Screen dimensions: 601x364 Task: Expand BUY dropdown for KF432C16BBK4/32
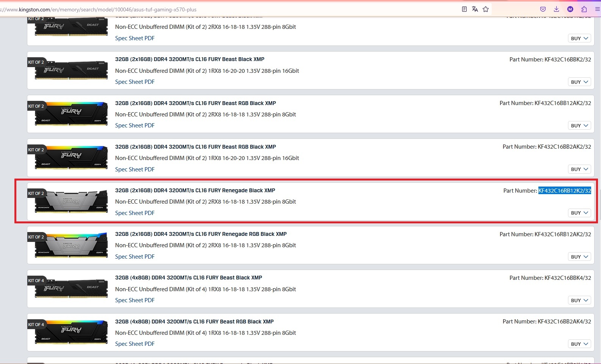point(579,300)
